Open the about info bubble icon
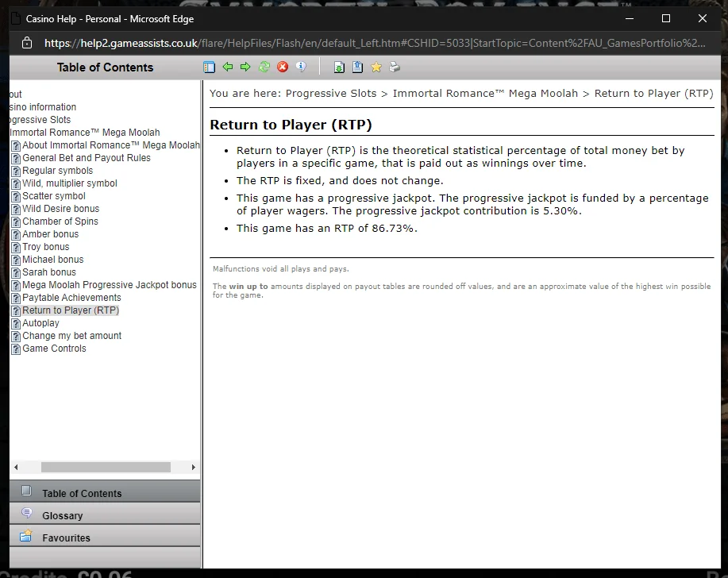Image resolution: width=728 pixels, height=578 pixels. [302, 67]
